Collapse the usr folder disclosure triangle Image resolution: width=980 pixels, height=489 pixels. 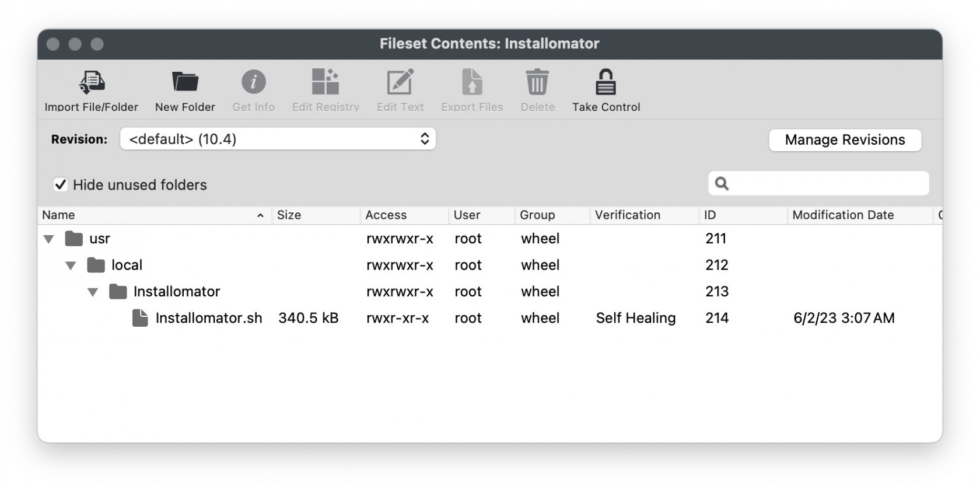[x=49, y=239]
